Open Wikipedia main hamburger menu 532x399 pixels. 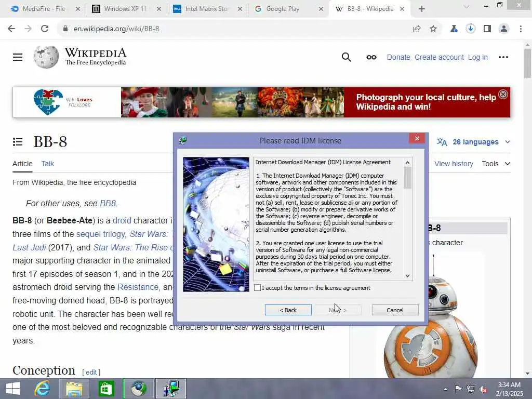[18, 57]
